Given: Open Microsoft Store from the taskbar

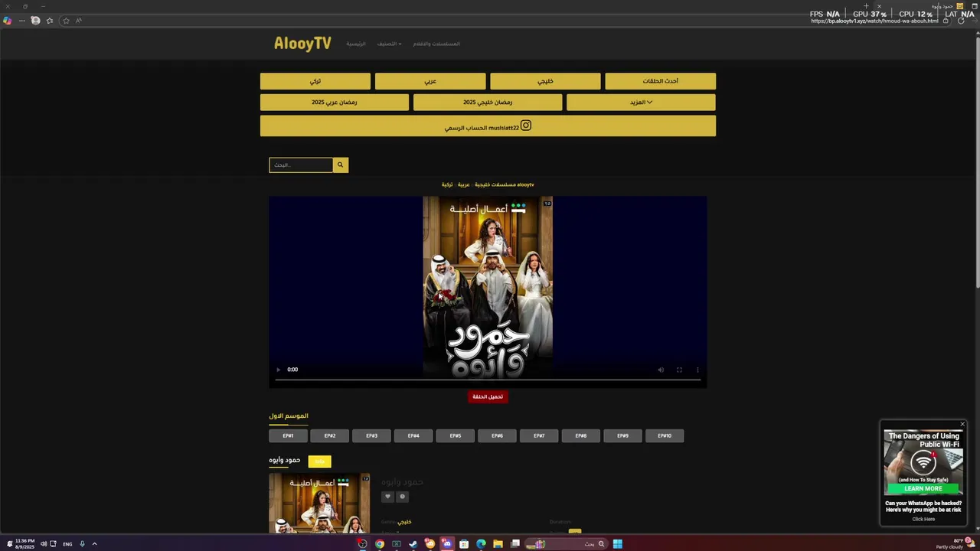Looking at the screenshot, I should 464,544.
